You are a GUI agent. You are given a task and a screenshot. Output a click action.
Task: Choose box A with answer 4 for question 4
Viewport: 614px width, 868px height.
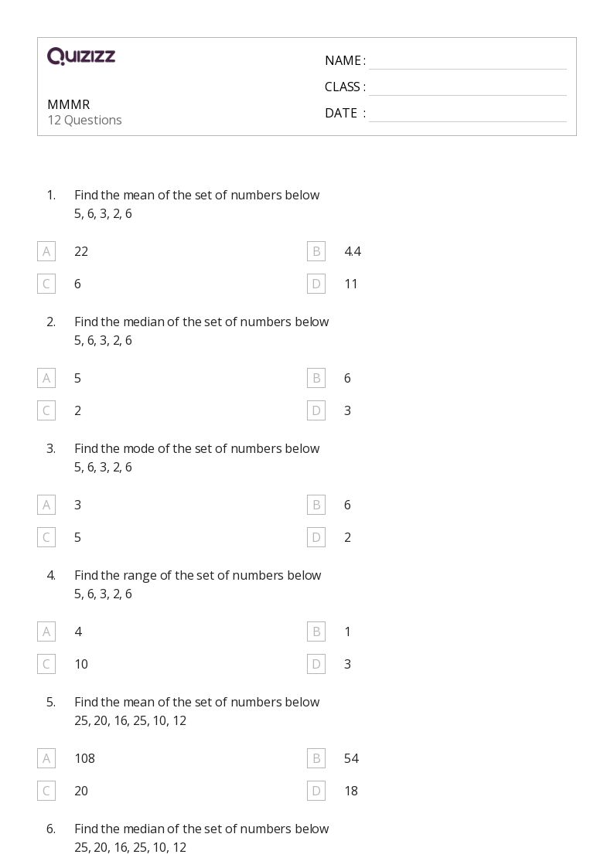point(46,631)
